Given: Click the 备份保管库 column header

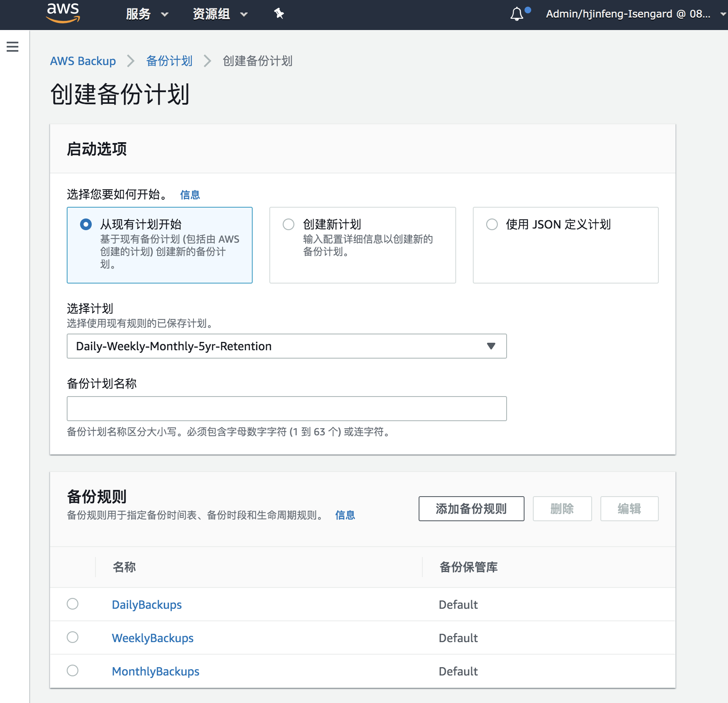Looking at the screenshot, I should [469, 567].
